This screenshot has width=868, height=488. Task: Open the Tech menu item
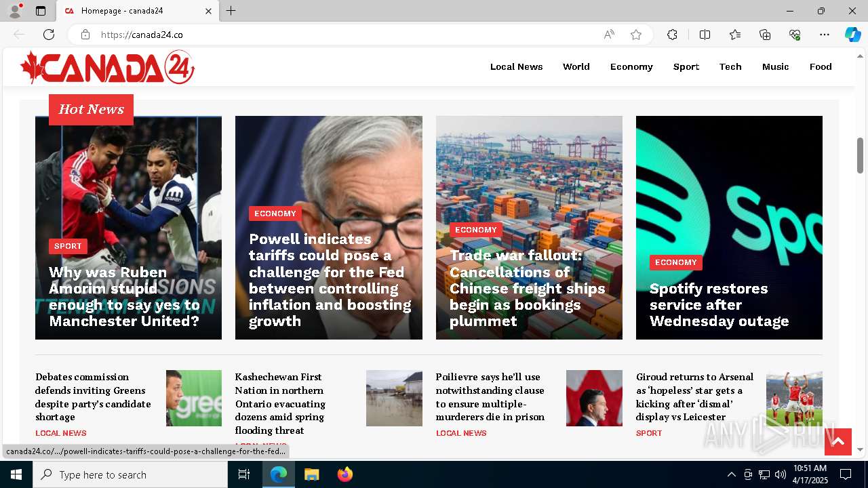click(x=730, y=66)
